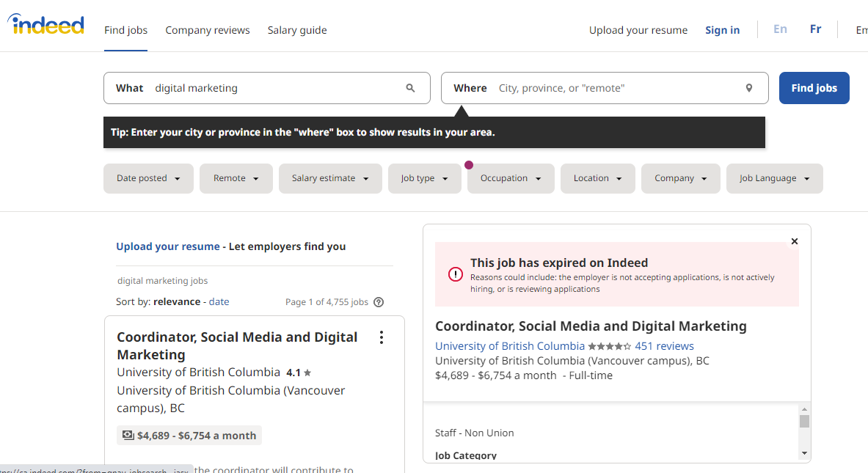Click the search magnifier icon in What field
The height and width of the screenshot is (473, 868).
coord(410,88)
